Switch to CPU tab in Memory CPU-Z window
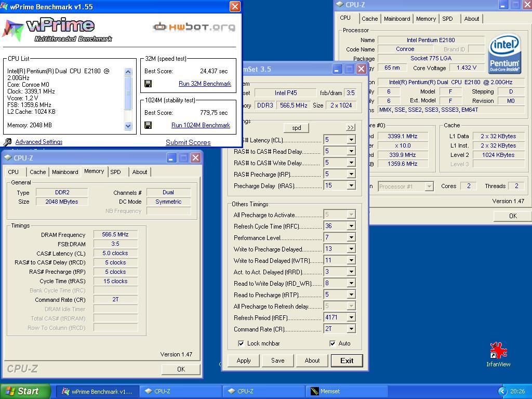Screen dimensions: 532x399 (x=13, y=172)
